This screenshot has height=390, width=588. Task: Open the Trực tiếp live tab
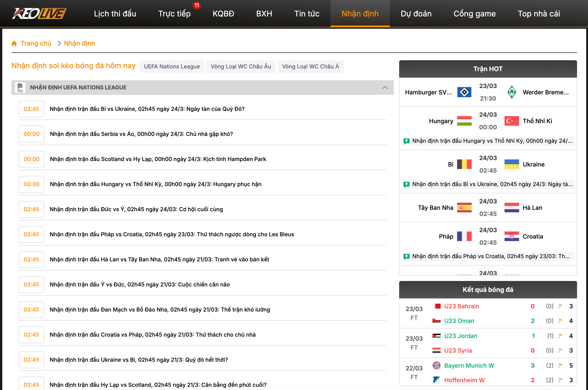[x=174, y=14]
